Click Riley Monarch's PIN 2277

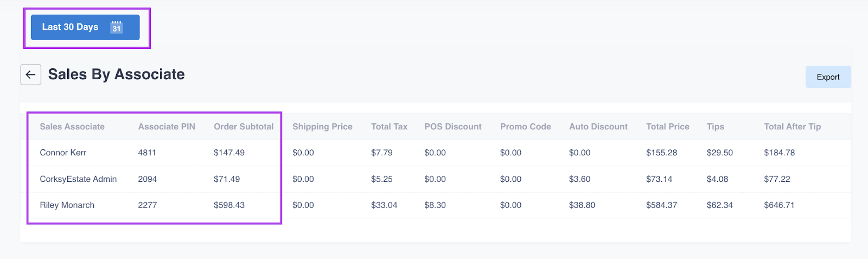(148, 205)
